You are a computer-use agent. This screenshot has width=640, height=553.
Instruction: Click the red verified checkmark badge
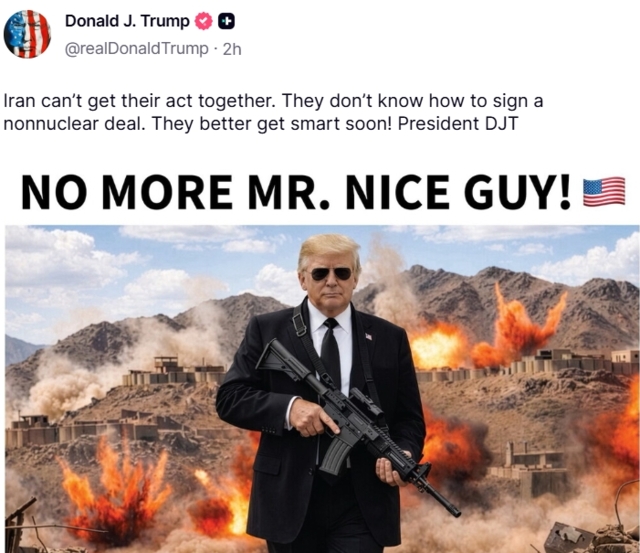pos(203,21)
